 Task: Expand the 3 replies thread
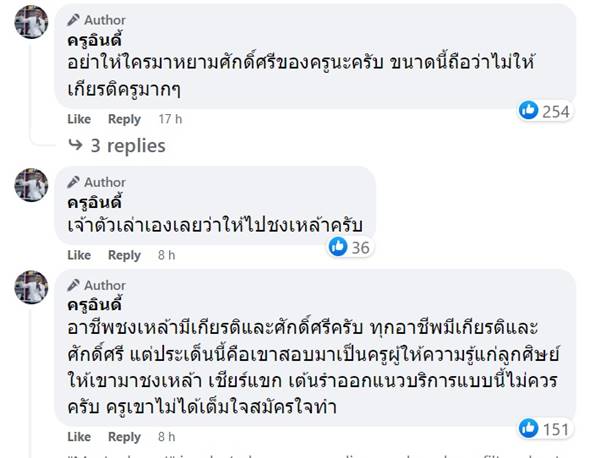127,145
